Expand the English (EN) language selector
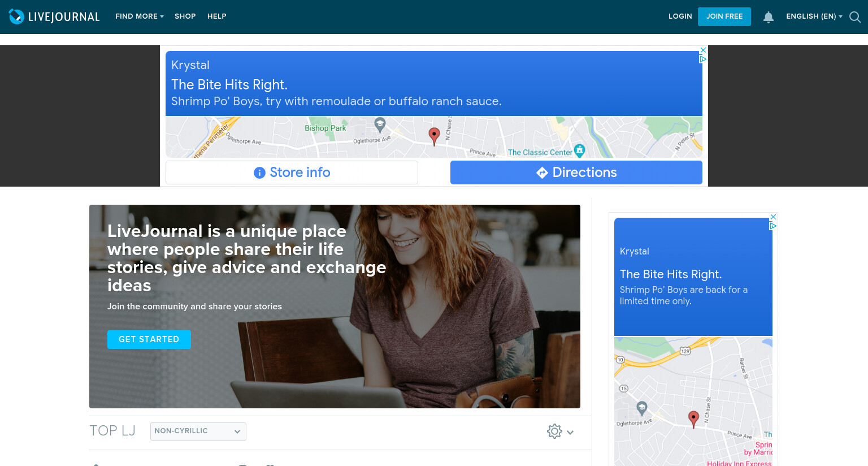868x466 pixels. click(x=814, y=16)
